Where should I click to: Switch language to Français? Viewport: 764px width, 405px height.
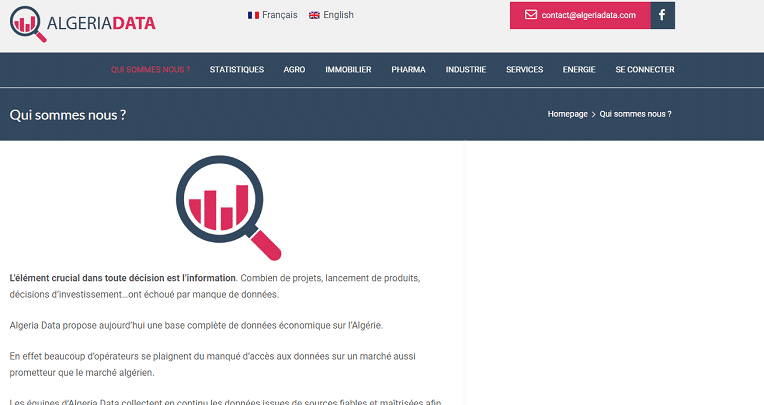(x=279, y=15)
